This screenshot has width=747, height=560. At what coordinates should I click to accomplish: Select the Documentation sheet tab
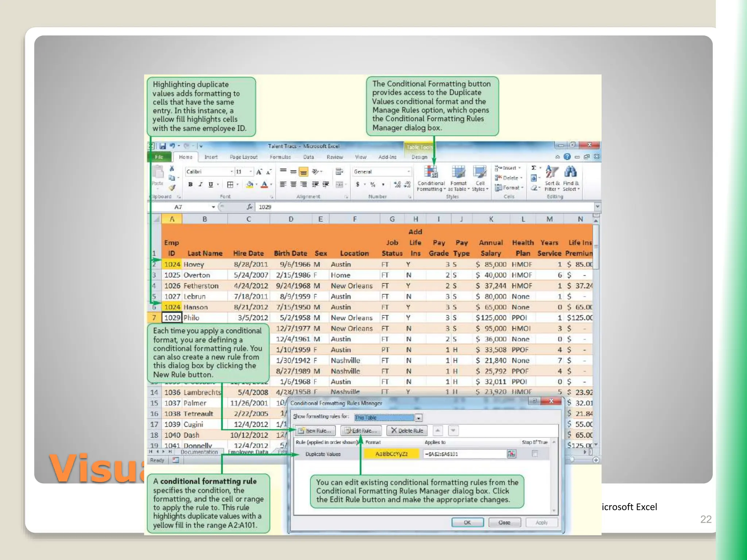pyautogui.click(x=199, y=452)
